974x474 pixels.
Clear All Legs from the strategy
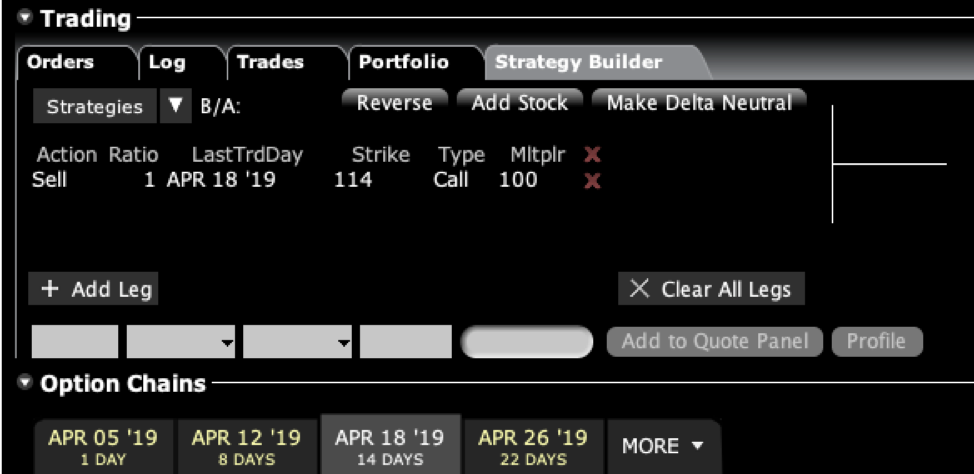click(711, 290)
